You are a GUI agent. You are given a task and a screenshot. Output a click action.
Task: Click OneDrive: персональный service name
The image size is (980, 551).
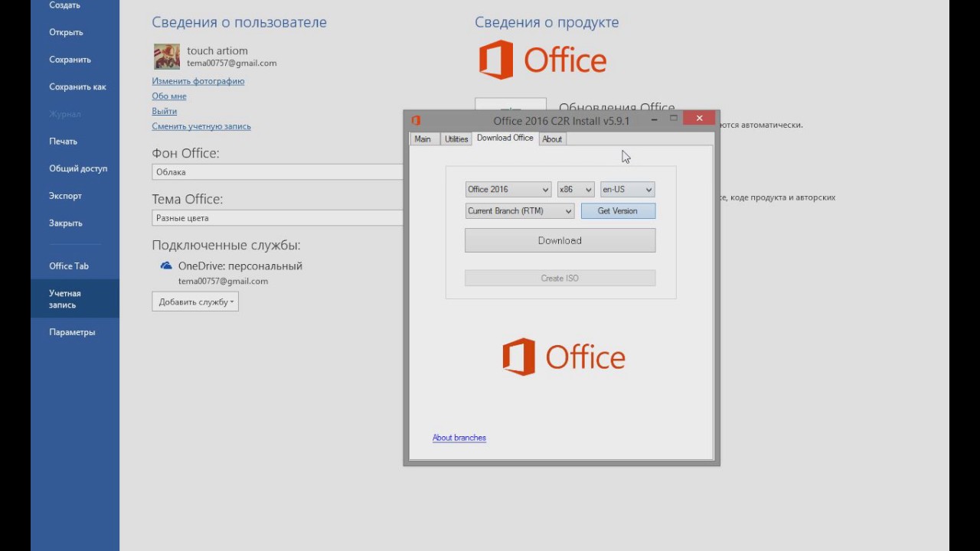click(x=240, y=266)
